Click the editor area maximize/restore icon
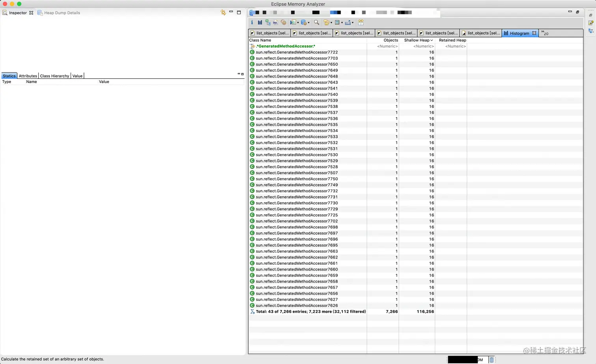The width and height of the screenshot is (596, 364). (x=578, y=12)
